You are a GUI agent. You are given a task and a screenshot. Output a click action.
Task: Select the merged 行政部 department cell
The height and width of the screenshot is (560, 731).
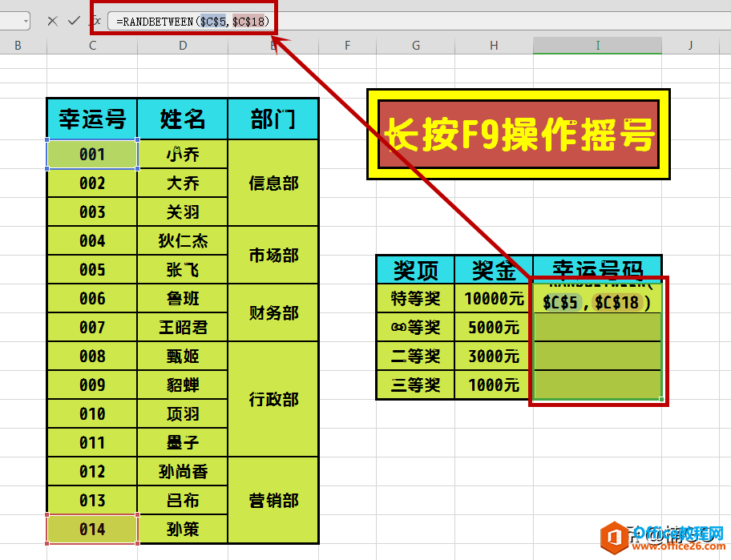pyautogui.click(x=273, y=399)
